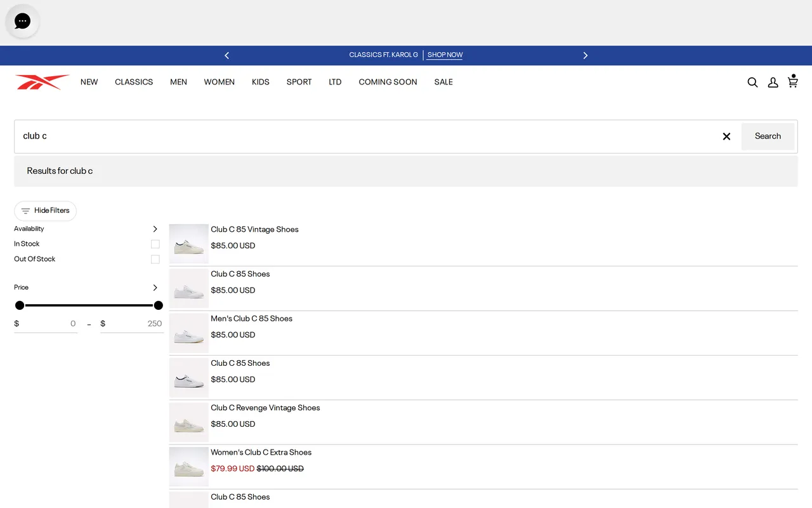Open the chat bubble widget
812x508 pixels.
click(x=22, y=21)
